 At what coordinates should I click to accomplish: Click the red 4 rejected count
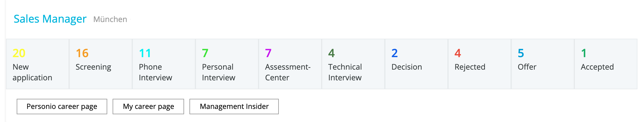click(x=458, y=53)
